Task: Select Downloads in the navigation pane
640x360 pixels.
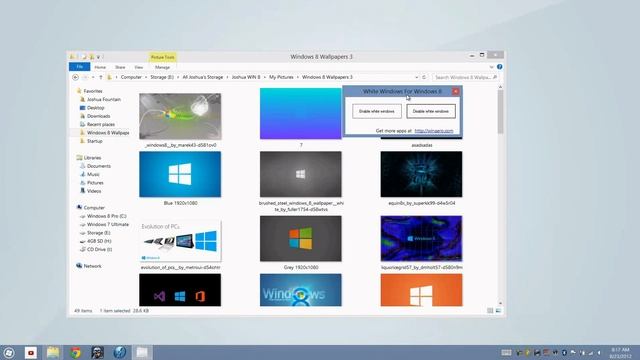Action: click(98, 116)
